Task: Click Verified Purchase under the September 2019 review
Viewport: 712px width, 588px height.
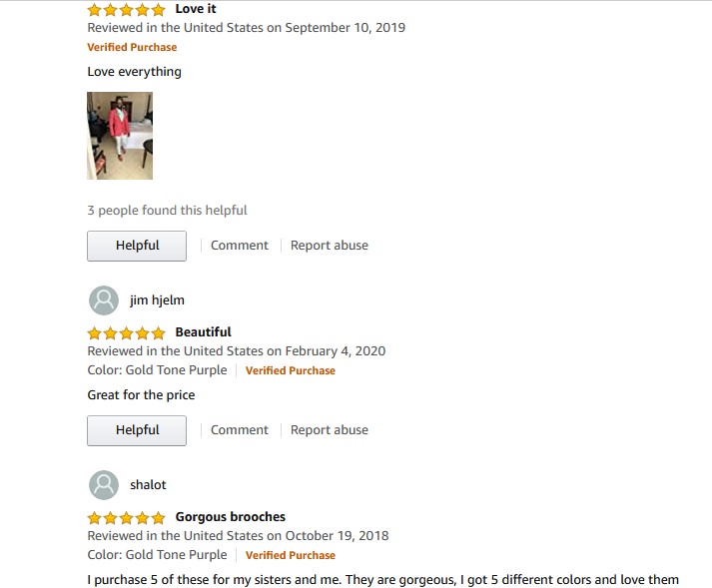Action: 132,47
